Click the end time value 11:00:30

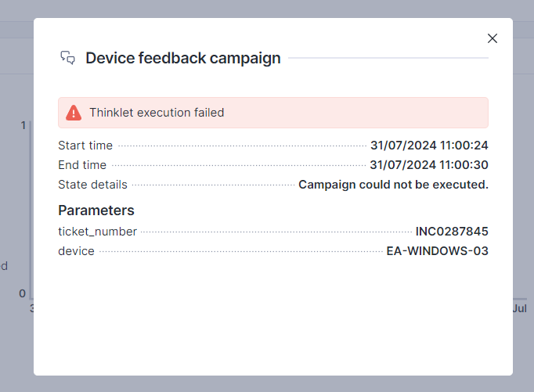click(x=429, y=165)
